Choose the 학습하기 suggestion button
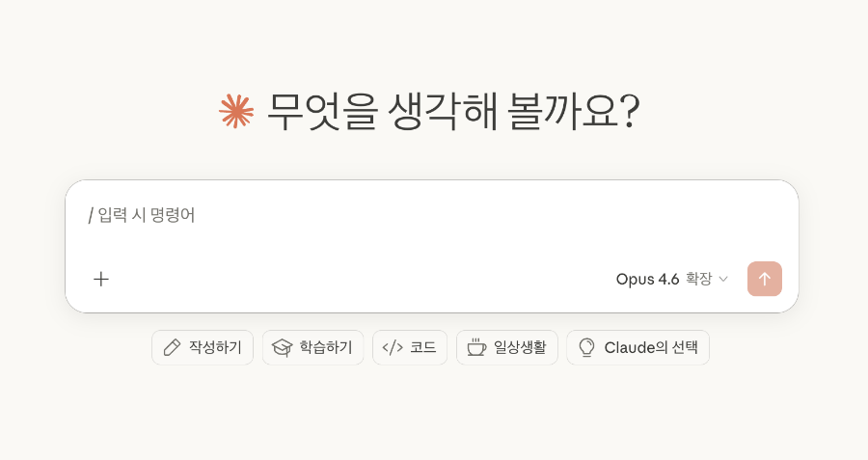 (312, 347)
